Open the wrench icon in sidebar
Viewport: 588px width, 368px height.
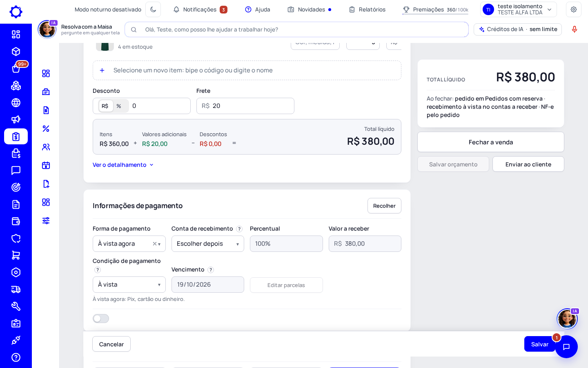(x=16, y=306)
